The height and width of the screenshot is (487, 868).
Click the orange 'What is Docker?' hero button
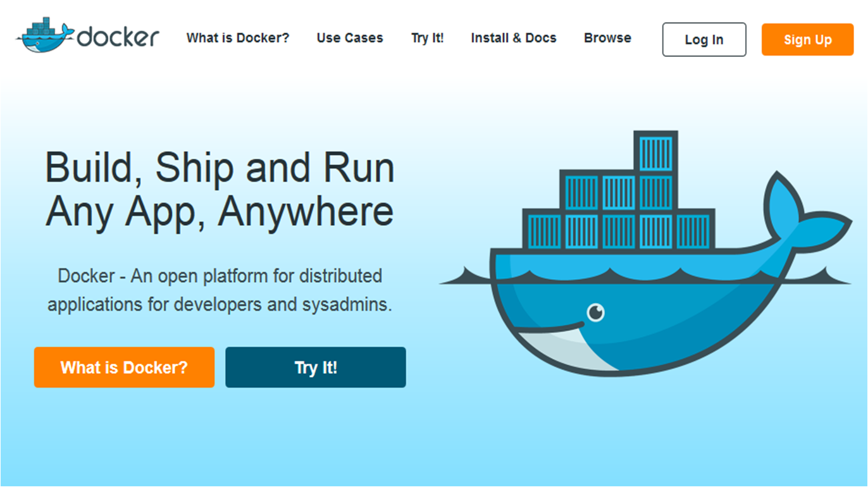click(x=124, y=367)
